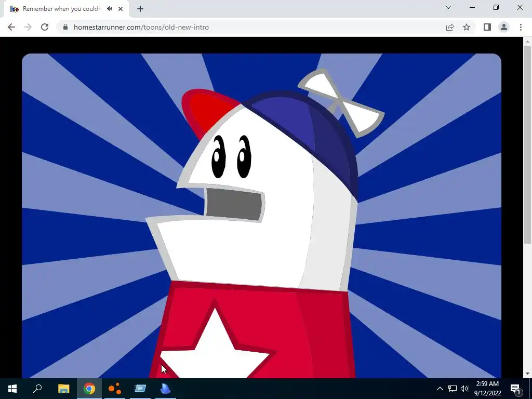This screenshot has width=532, height=399.
Task: Open the notification center
Action: tap(516, 389)
